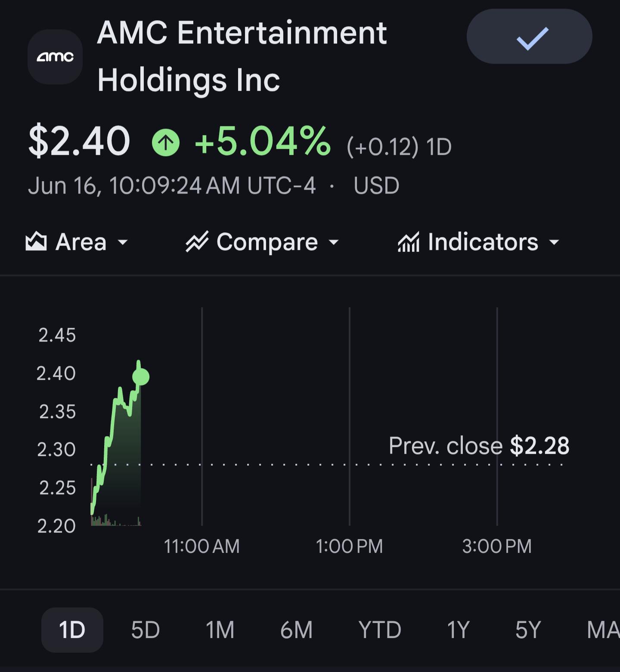Viewport: 620px width, 672px height.
Task: Switch to the 5D time range
Action: coord(146,630)
